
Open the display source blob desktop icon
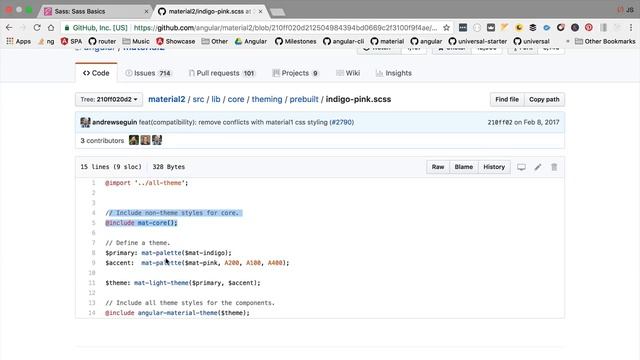click(x=521, y=167)
